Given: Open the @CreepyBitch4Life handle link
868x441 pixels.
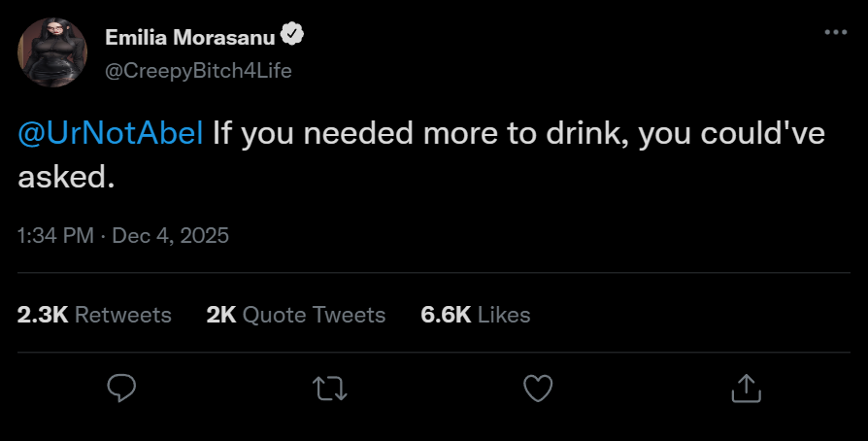Looking at the screenshot, I should [198, 70].
